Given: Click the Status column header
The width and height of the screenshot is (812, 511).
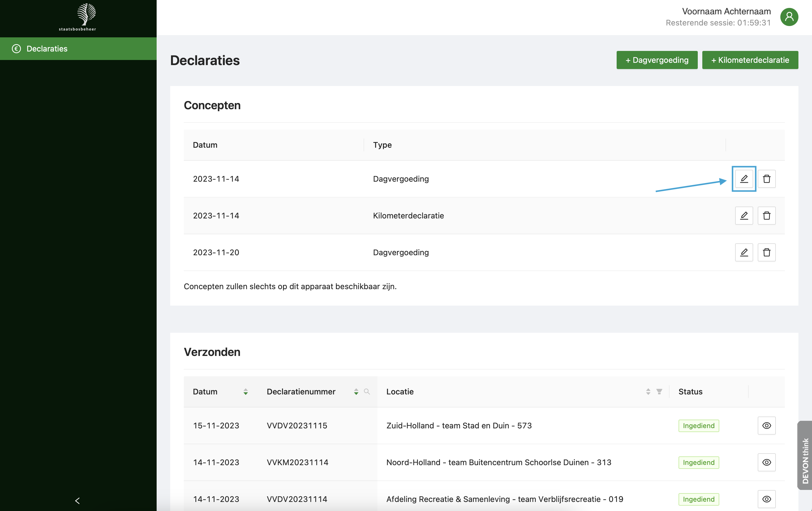Looking at the screenshot, I should [x=690, y=392].
